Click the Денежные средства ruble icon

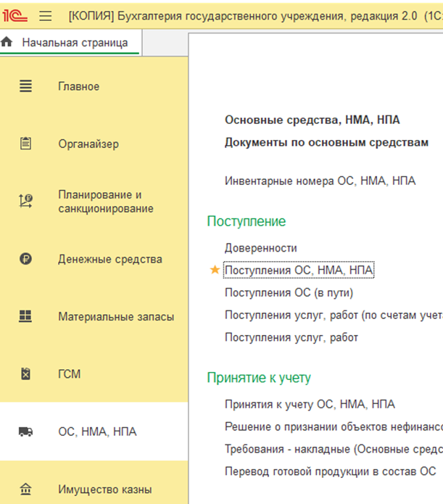(x=25, y=259)
